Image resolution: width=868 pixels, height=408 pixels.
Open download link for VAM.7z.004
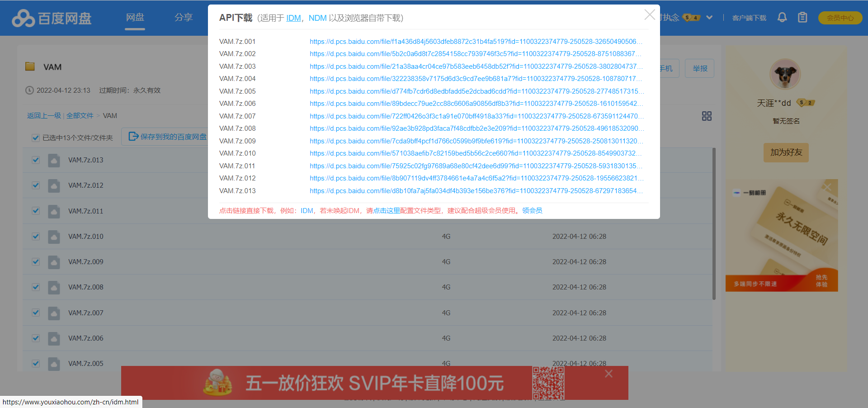click(476, 79)
